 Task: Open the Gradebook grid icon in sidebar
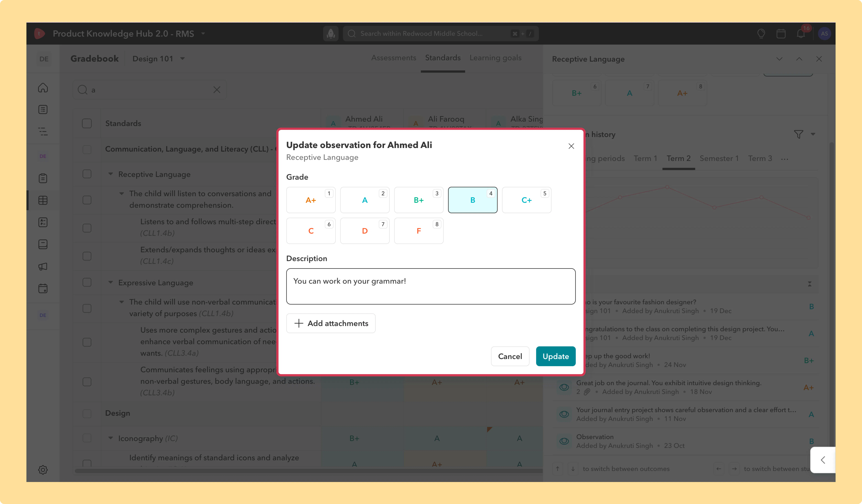click(43, 200)
